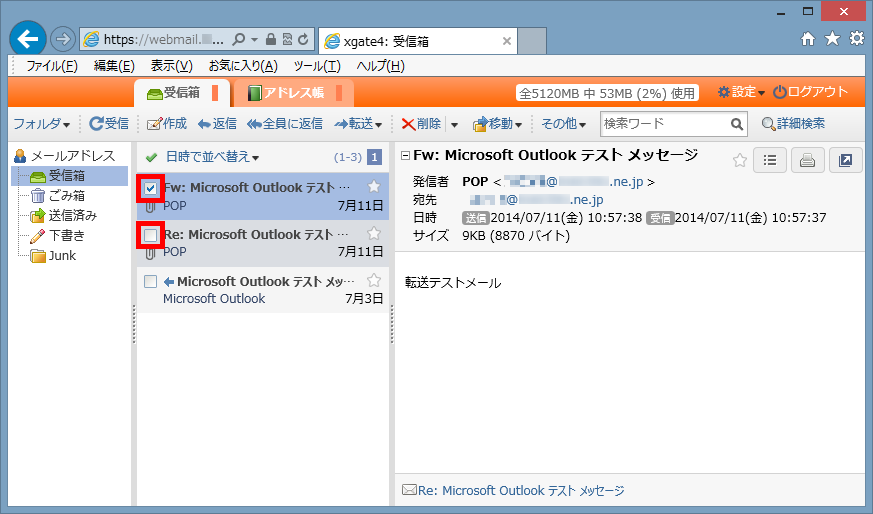Click the ログアウト logout link
This screenshot has height=514, width=873.
pos(810,92)
